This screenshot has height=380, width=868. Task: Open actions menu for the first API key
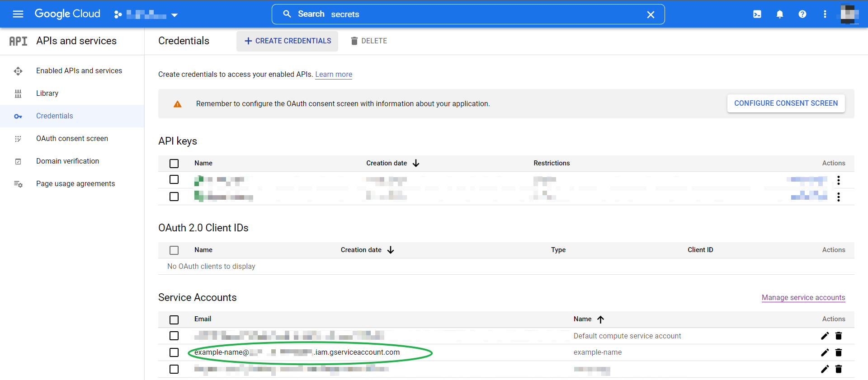point(839,180)
